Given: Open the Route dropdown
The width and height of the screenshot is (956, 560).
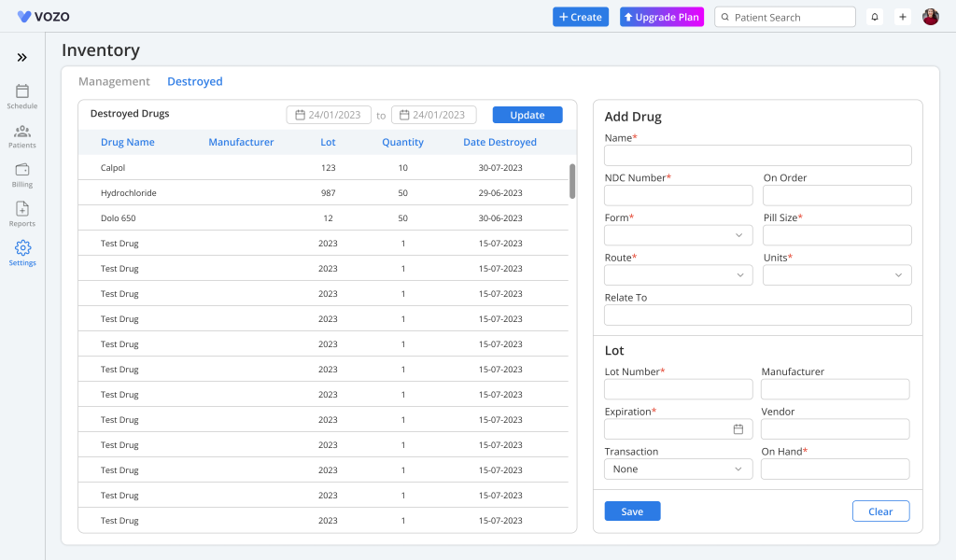Looking at the screenshot, I should (679, 274).
